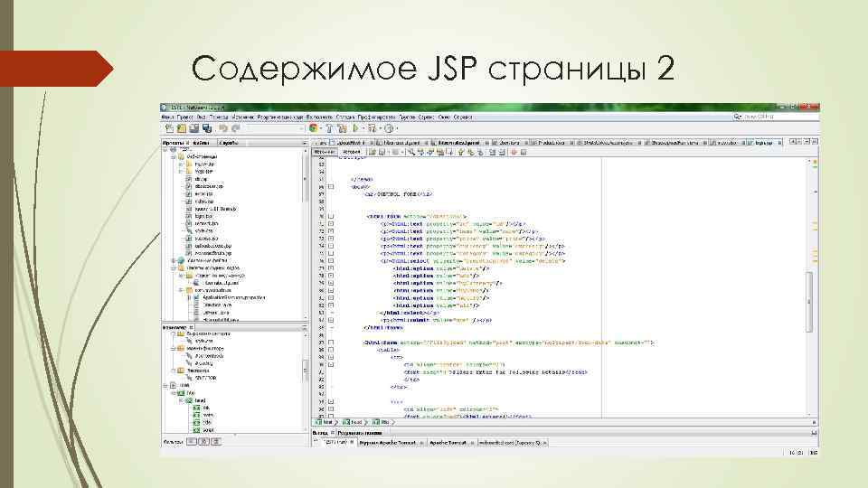Select the История editor view button
868x488 pixels.
coord(352,152)
